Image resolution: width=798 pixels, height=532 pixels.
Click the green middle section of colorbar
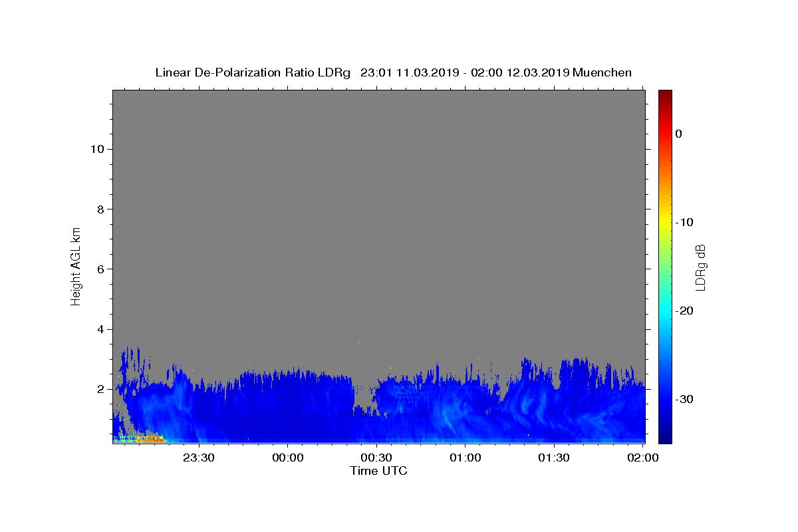point(665,266)
